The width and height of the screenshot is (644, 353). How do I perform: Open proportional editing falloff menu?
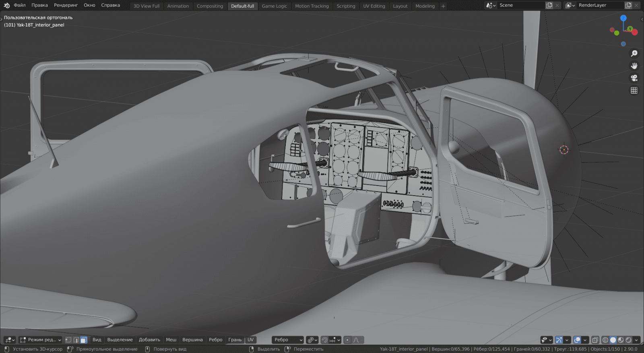coord(358,340)
